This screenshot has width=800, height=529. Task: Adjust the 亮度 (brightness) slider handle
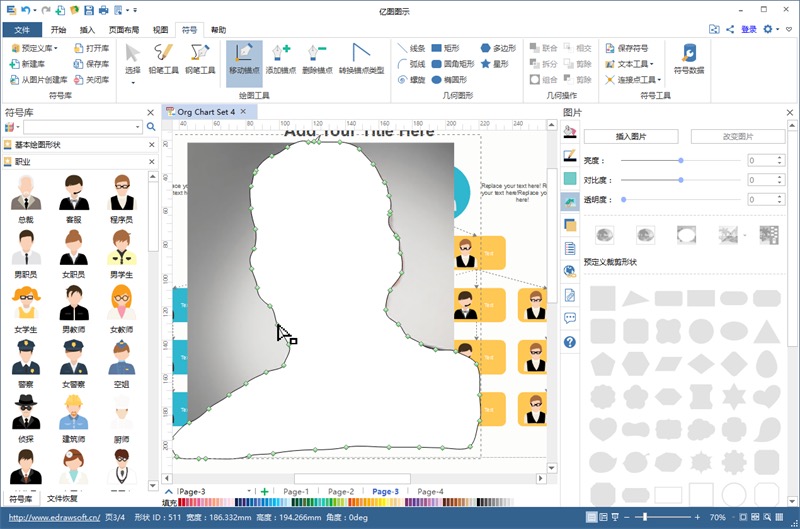pos(681,160)
